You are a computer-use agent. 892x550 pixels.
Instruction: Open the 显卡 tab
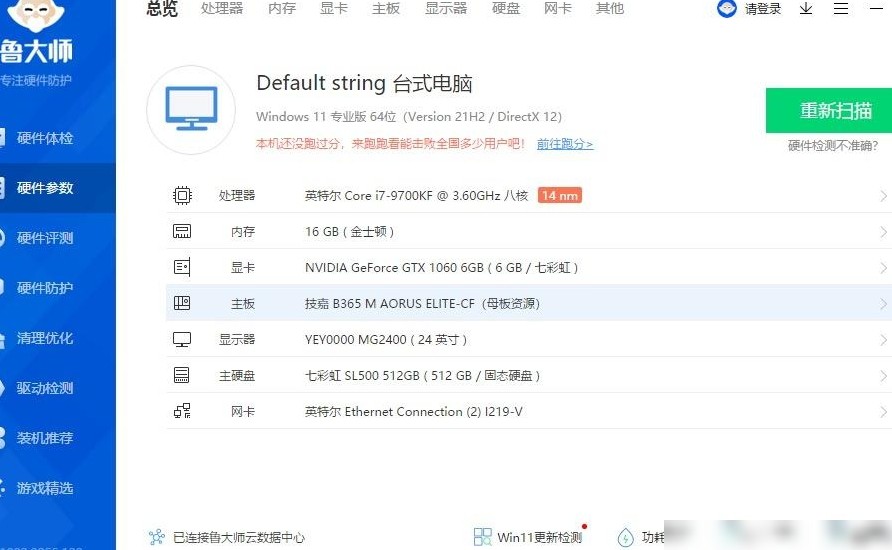click(334, 9)
